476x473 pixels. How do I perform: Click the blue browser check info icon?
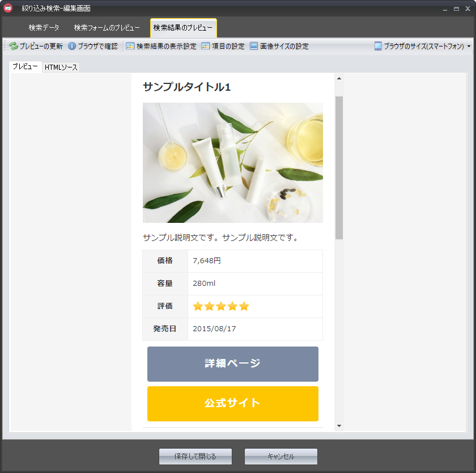pyautogui.click(x=72, y=47)
